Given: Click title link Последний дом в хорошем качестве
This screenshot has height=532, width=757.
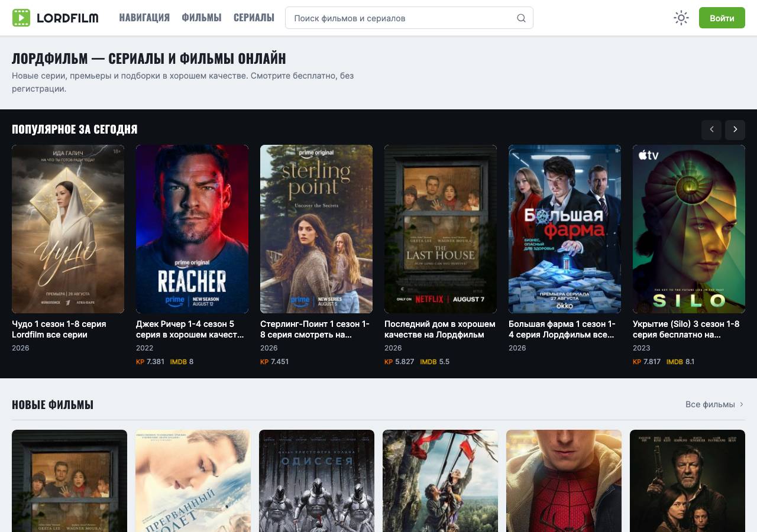Looking at the screenshot, I should click(440, 329).
